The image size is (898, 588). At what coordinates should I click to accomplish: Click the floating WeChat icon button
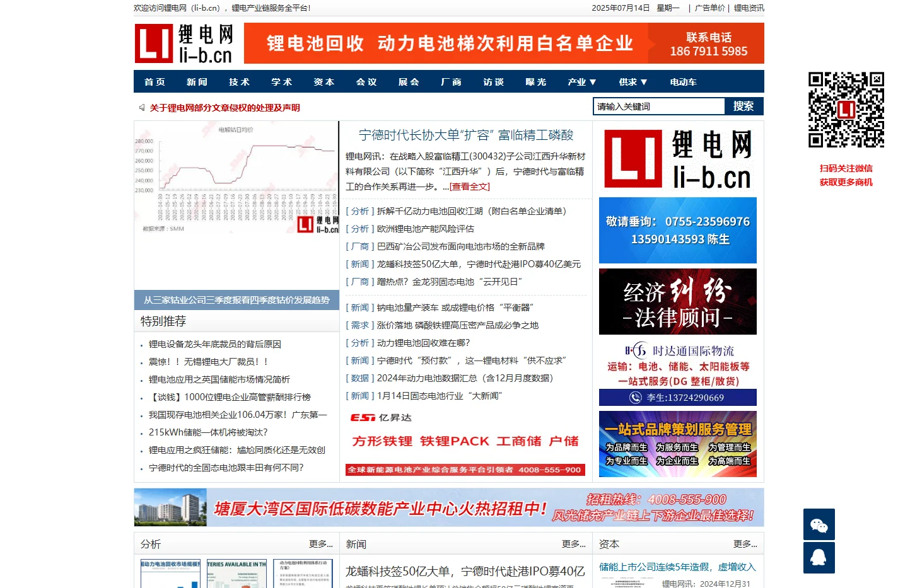[819, 524]
